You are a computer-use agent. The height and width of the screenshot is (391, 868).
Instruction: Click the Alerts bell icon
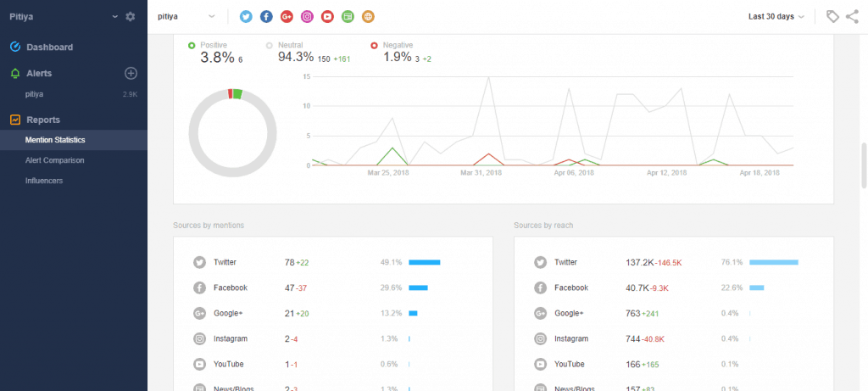pos(15,73)
